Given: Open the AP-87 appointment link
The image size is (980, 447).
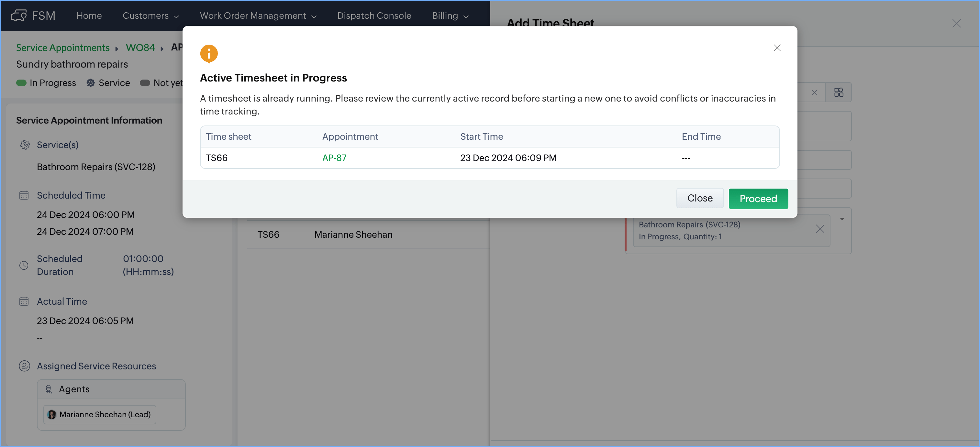Looking at the screenshot, I should tap(334, 158).
